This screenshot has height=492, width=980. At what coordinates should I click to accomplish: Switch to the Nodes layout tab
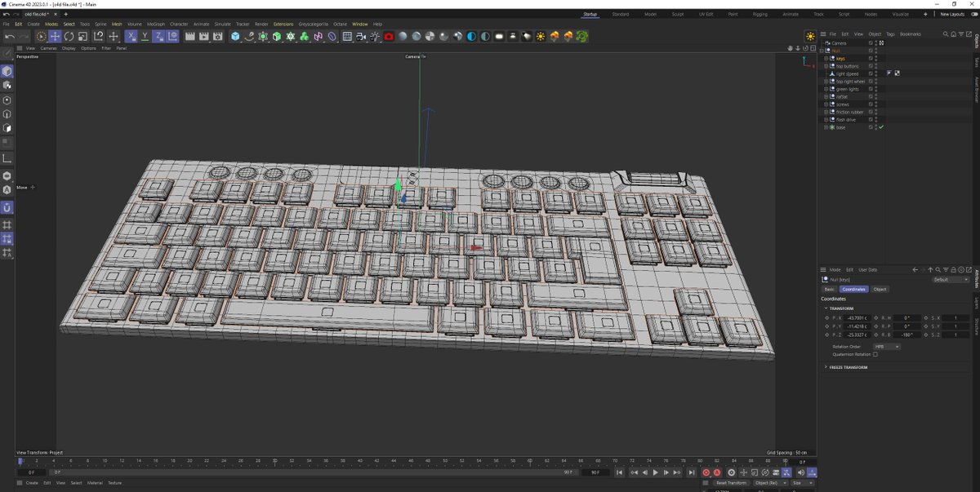tap(871, 14)
